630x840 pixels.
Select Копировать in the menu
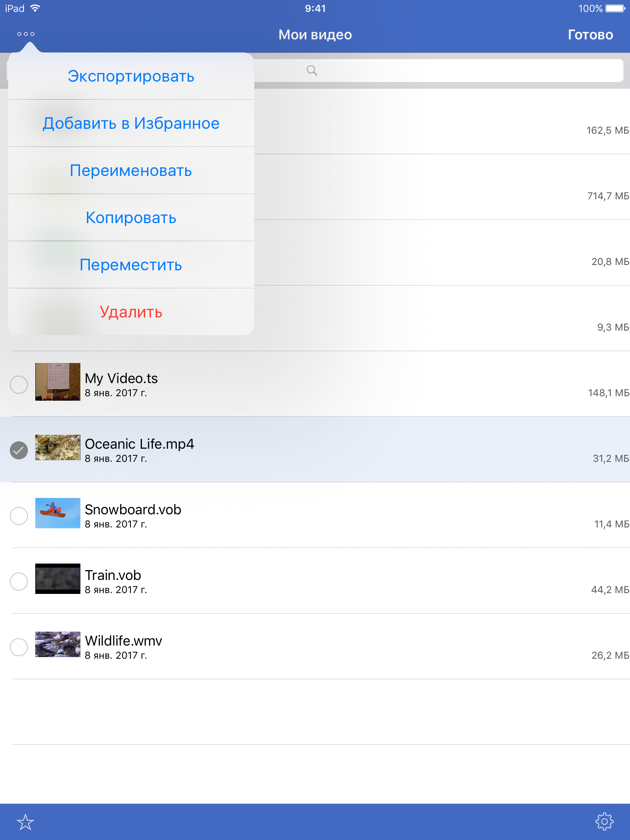[x=131, y=217]
